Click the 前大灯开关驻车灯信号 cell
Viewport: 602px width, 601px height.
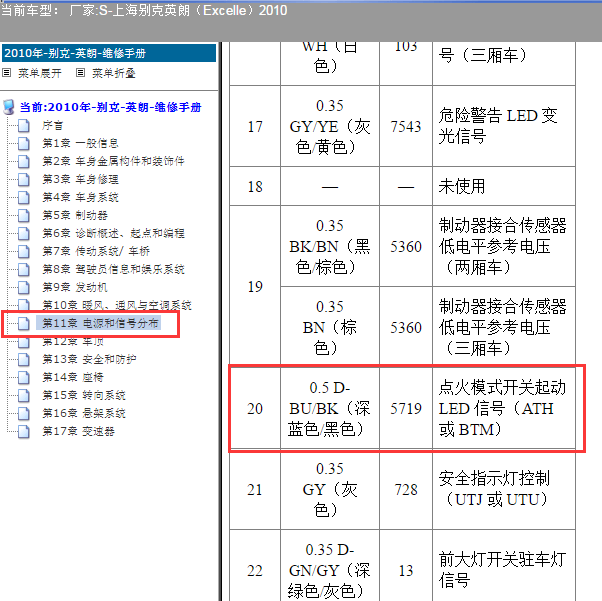point(504,565)
